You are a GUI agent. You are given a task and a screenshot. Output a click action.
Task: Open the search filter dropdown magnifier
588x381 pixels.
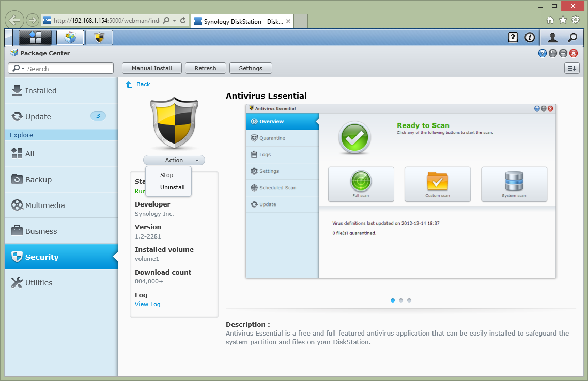[x=19, y=68]
